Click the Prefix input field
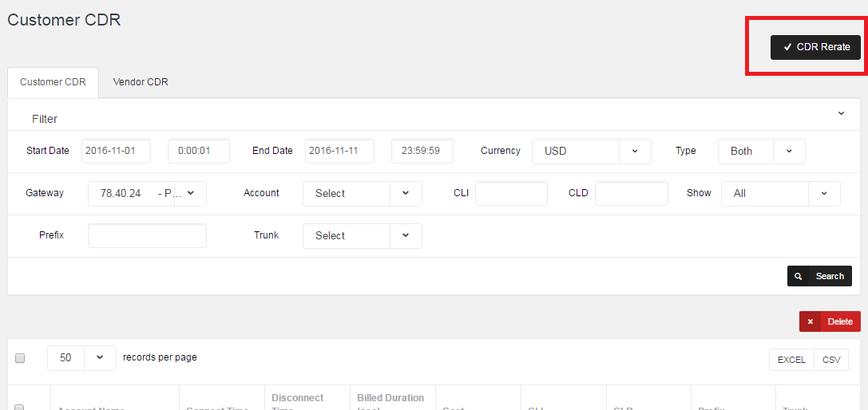The height and width of the screenshot is (410, 868). tap(147, 236)
